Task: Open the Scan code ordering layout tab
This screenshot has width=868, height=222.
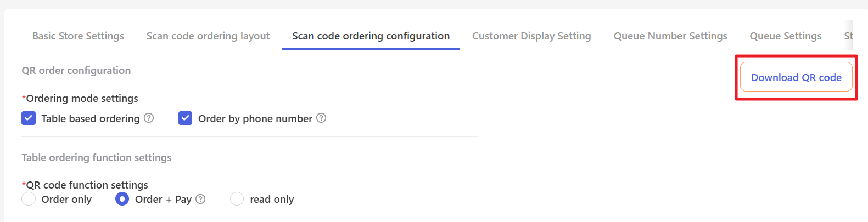Action: tap(208, 36)
